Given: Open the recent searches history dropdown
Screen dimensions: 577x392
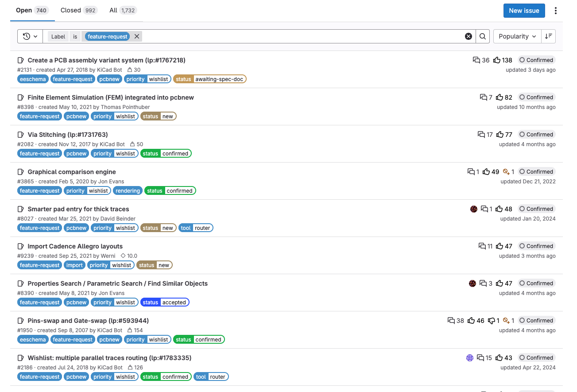Looking at the screenshot, I should coord(30,36).
